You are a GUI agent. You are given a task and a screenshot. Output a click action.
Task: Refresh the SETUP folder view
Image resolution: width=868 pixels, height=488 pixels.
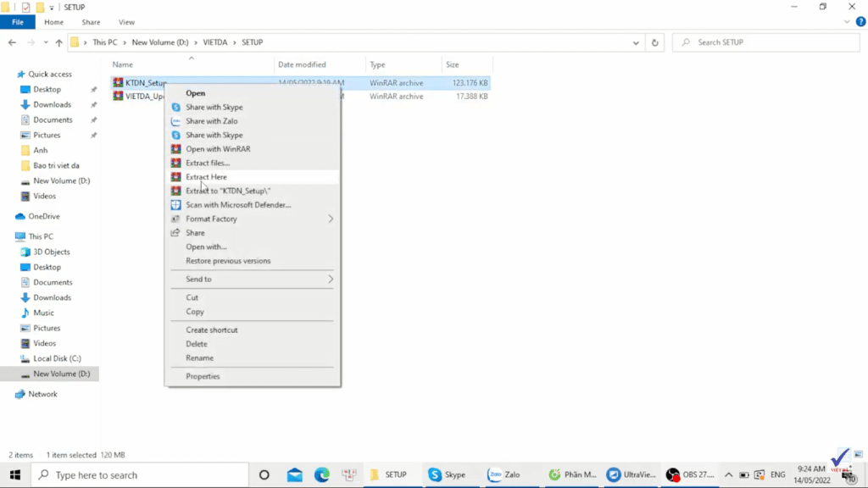(655, 42)
